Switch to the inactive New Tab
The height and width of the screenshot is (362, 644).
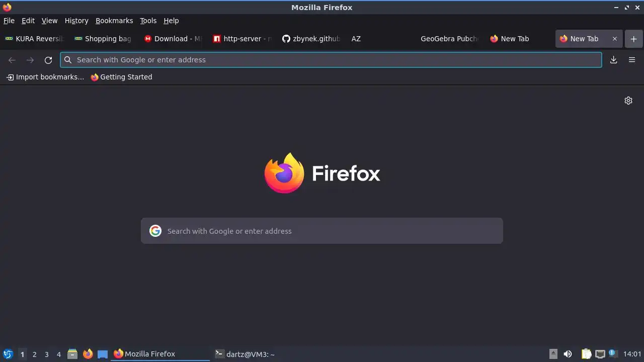tap(521, 39)
